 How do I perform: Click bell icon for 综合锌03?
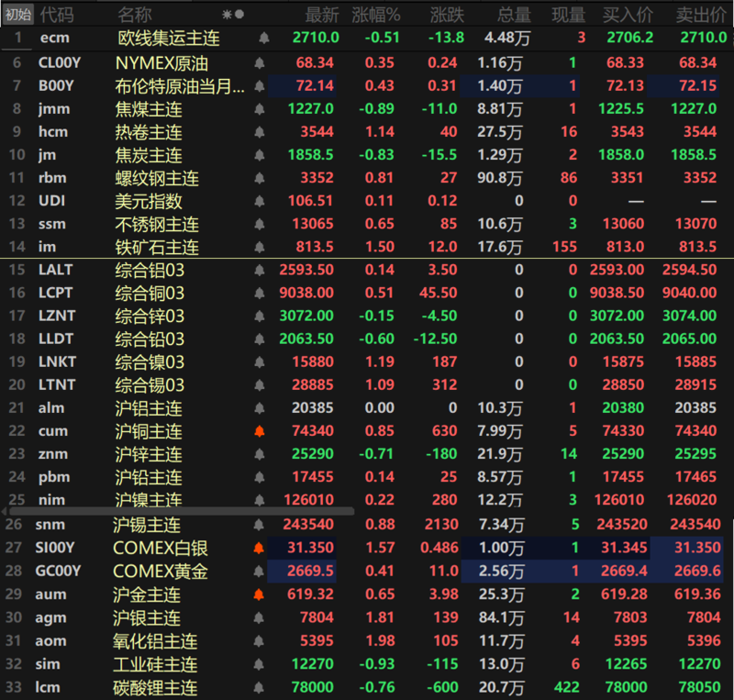click(260, 316)
